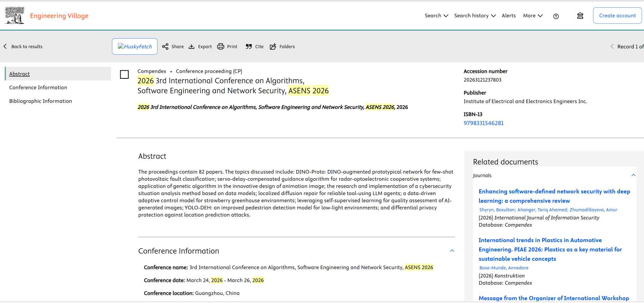Click the HuskyFetch button
644x303 pixels.
tap(135, 46)
